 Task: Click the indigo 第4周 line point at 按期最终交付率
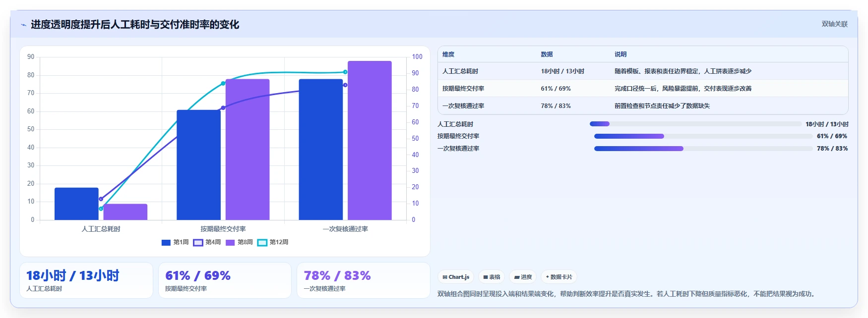pyautogui.click(x=223, y=107)
